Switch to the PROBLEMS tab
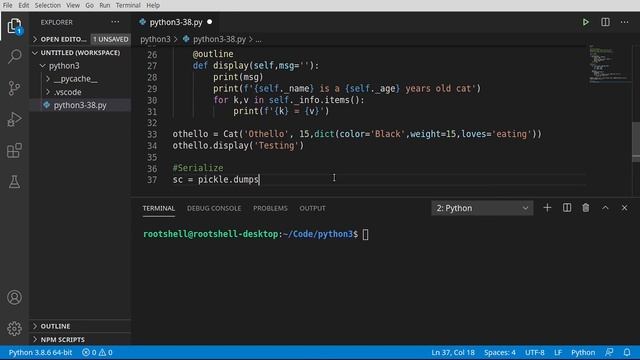The height and width of the screenshot is (360, 640). tap(270, 208)
